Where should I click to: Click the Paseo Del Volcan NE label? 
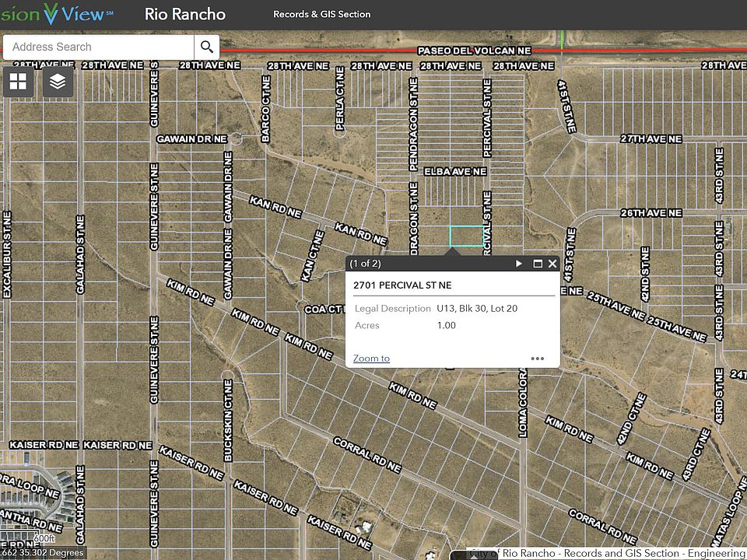tap(474, 51)
